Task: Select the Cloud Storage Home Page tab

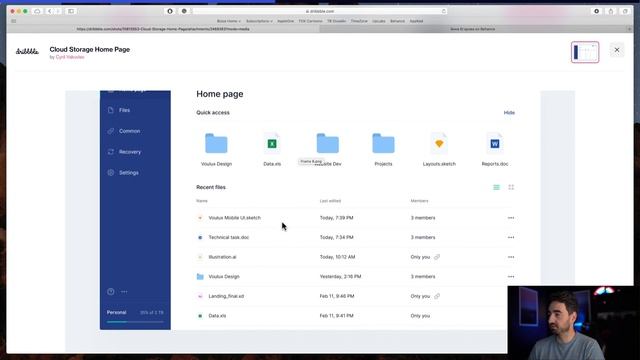Action: 163,29
